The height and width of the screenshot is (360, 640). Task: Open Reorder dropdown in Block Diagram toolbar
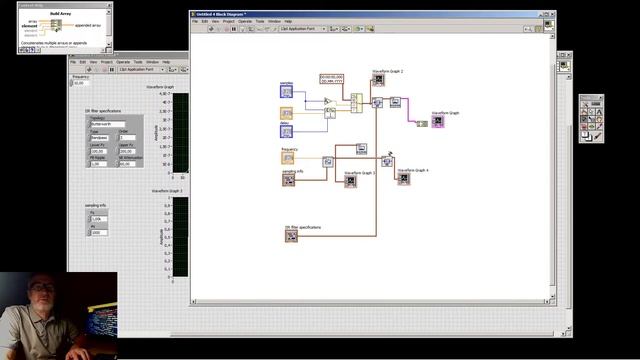[x=358, y=29]
